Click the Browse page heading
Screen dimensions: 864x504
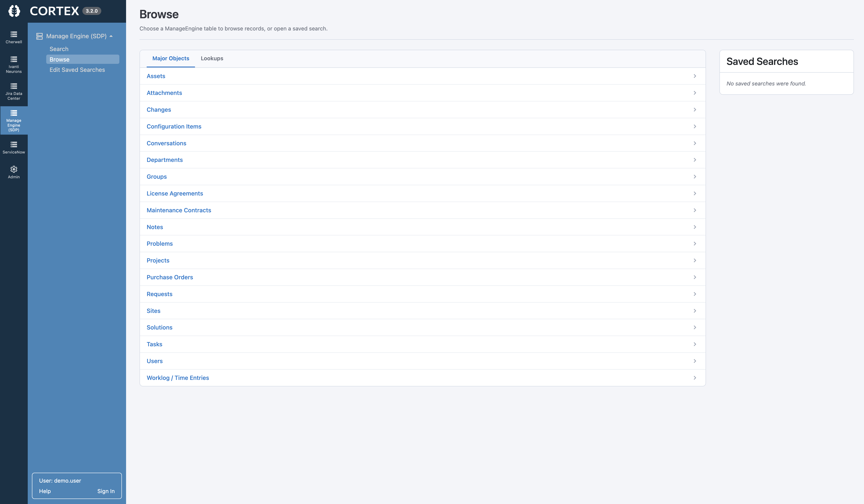(x=159, y=14)
